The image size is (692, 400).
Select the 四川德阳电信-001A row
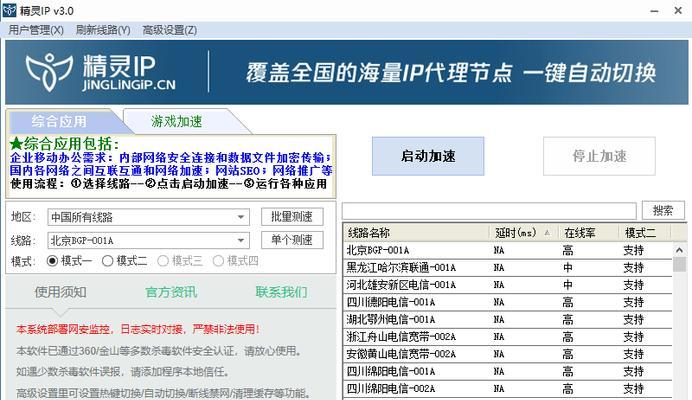click(508, 302)
